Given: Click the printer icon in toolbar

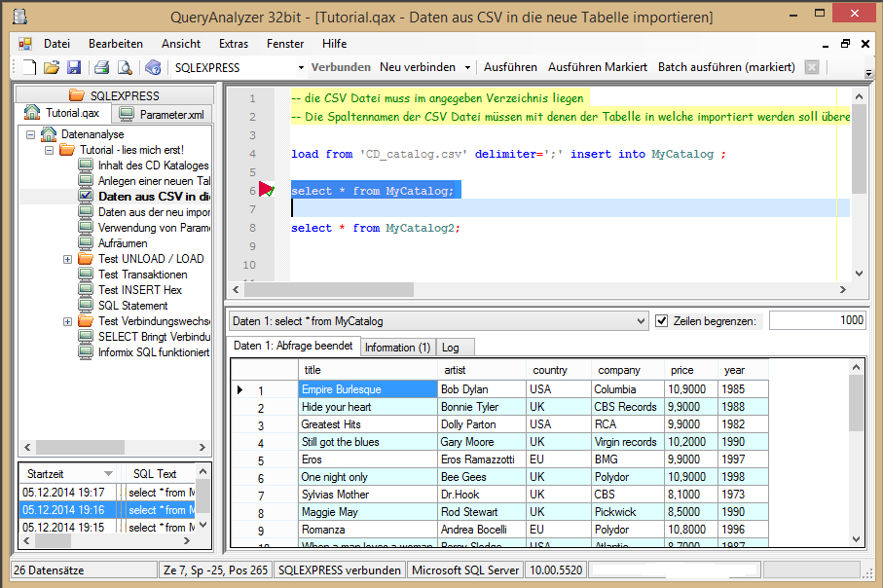Looking at the screenshot, I should [101, 67].
